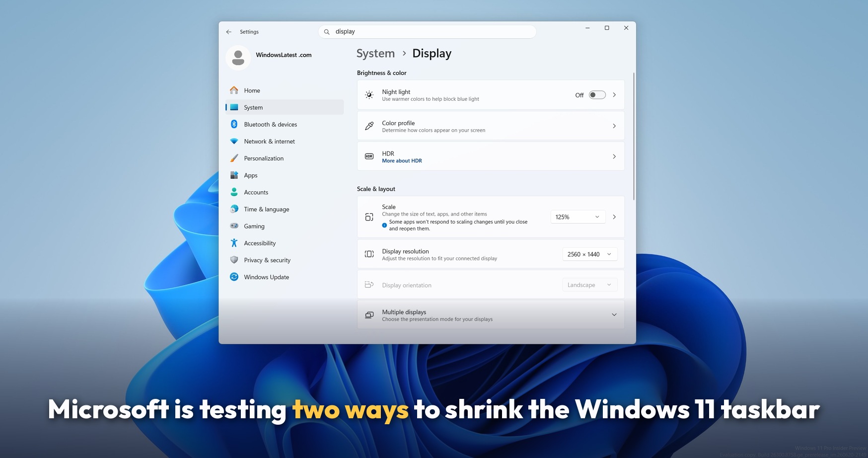Open Personalization settings category
Viewport: 868px width, 458px height.
[x=285, y=158]
